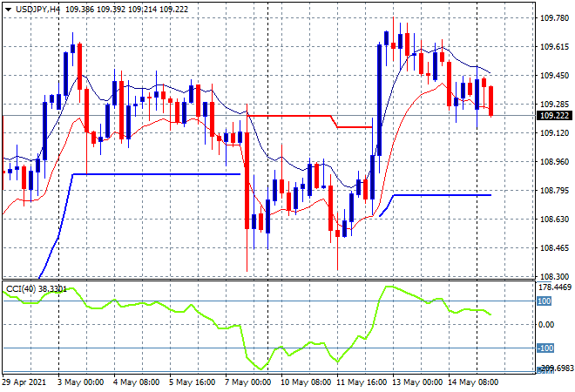
Task: Click the 109.780 price scale value
Action: [x=555, y=18]
